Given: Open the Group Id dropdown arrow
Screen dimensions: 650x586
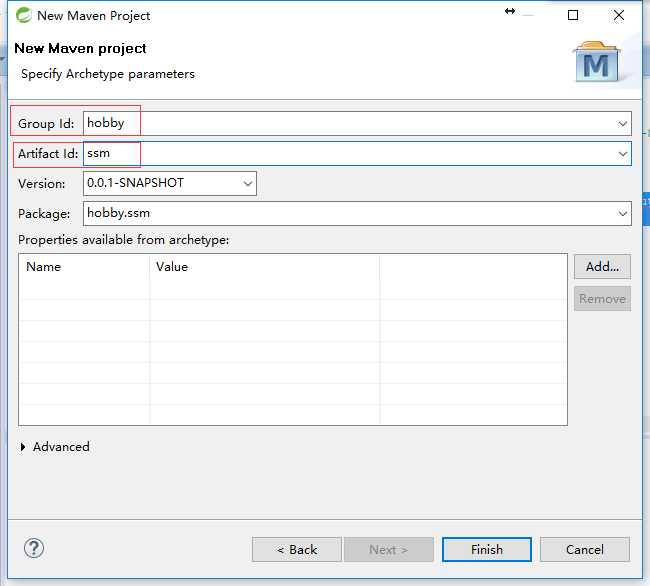Looking at the screenshot, I should coord(622,123).
